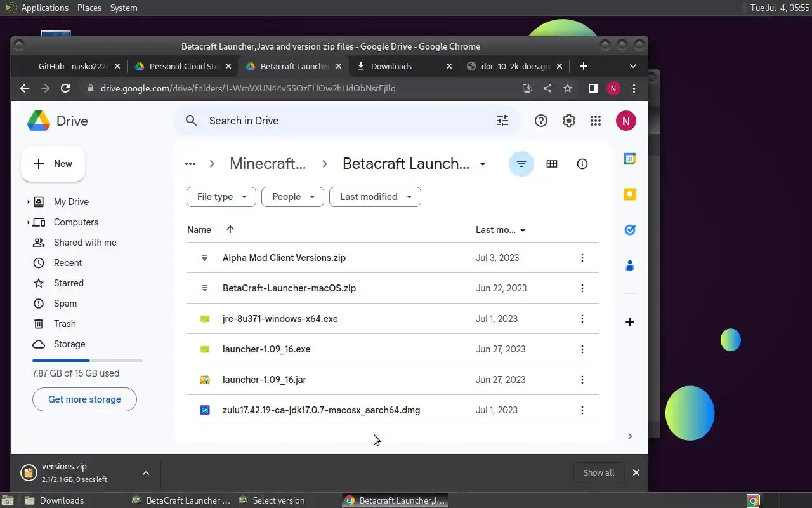Image resolution: width=812 pixels, height=508 pixels.
Task: Open the Places menu
Action: coord(89,8)
